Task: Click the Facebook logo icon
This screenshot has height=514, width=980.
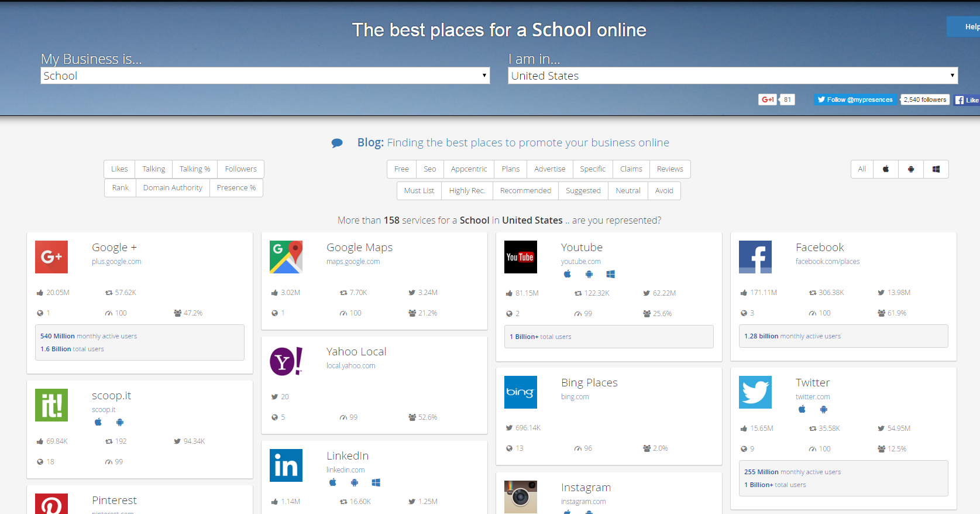Action: tap(755, 257)
